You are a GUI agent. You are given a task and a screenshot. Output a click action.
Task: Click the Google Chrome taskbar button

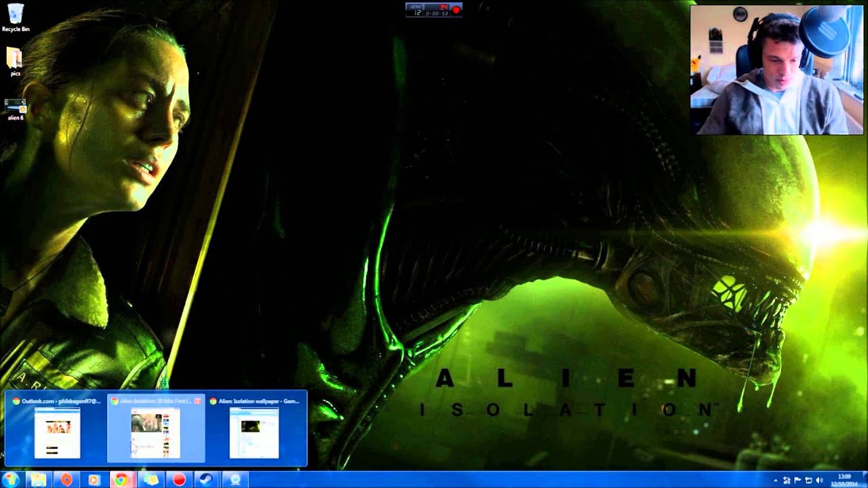pos(121,480)
